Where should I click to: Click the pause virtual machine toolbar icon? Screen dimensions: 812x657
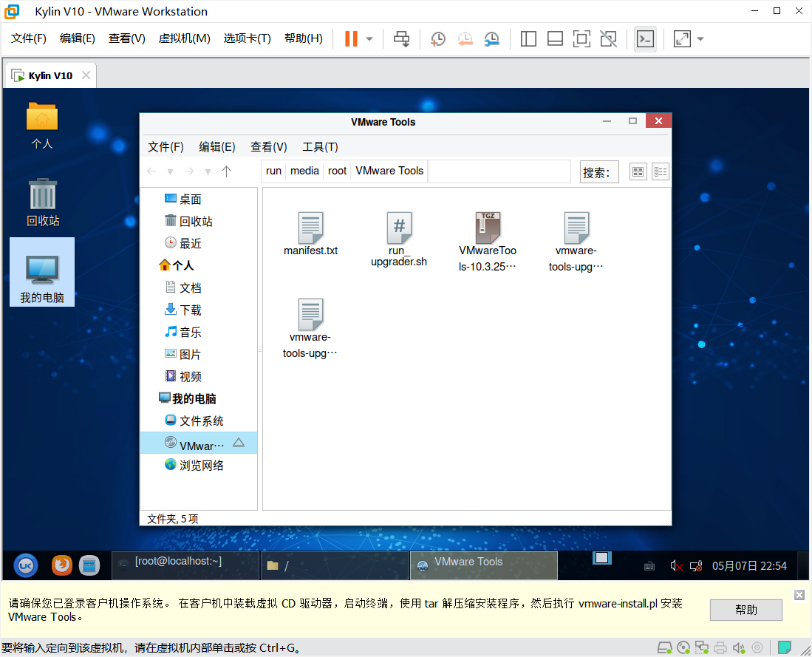coord(351,39)
